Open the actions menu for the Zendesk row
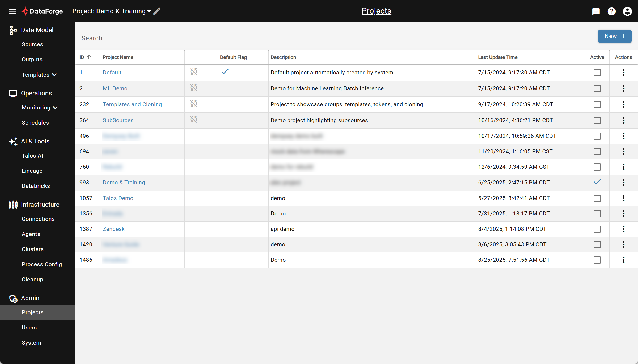This screenshot has width=638, height=364. 623,229
